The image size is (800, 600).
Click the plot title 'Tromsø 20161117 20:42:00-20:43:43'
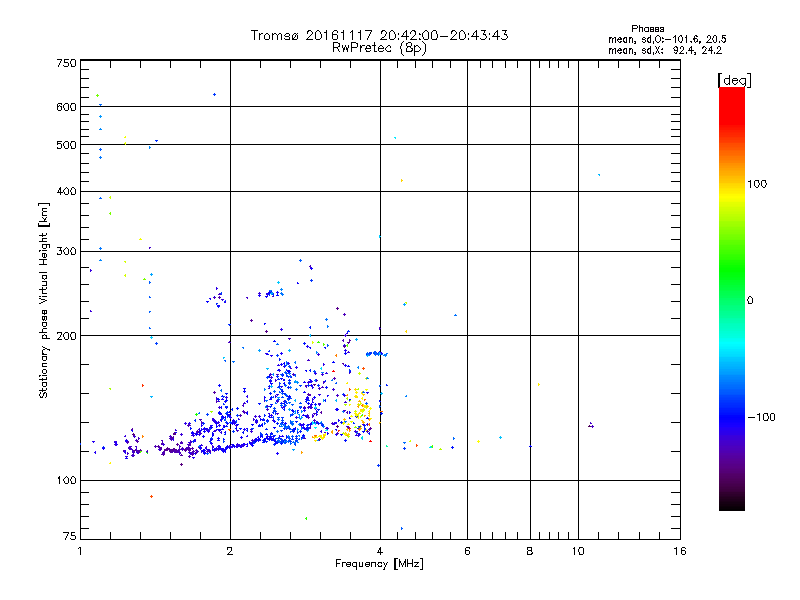point(380,35)
